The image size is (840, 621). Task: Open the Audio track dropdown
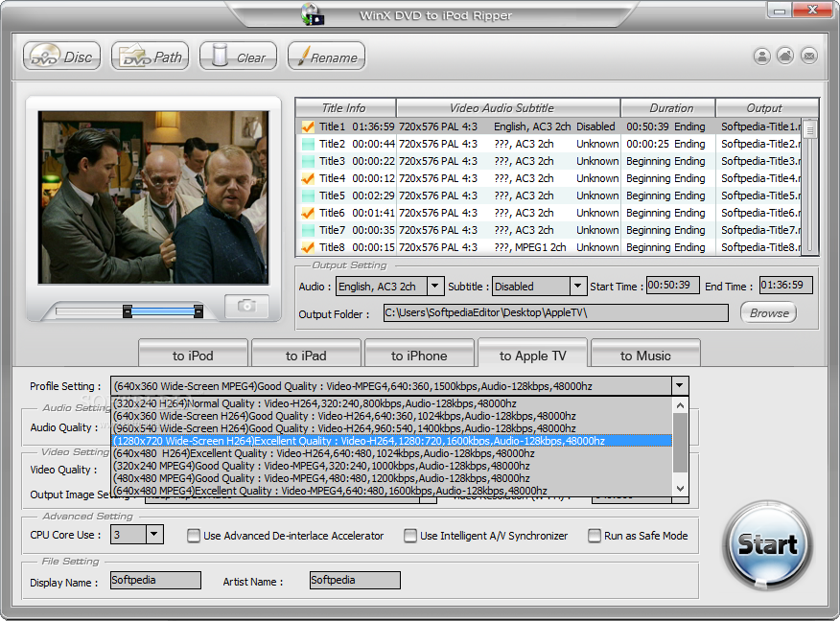coord(435,286)
